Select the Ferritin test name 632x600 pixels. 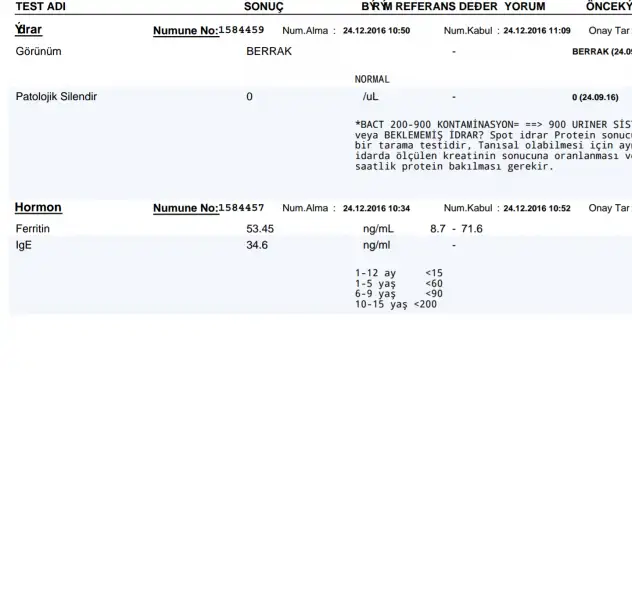tap(33, 229)
